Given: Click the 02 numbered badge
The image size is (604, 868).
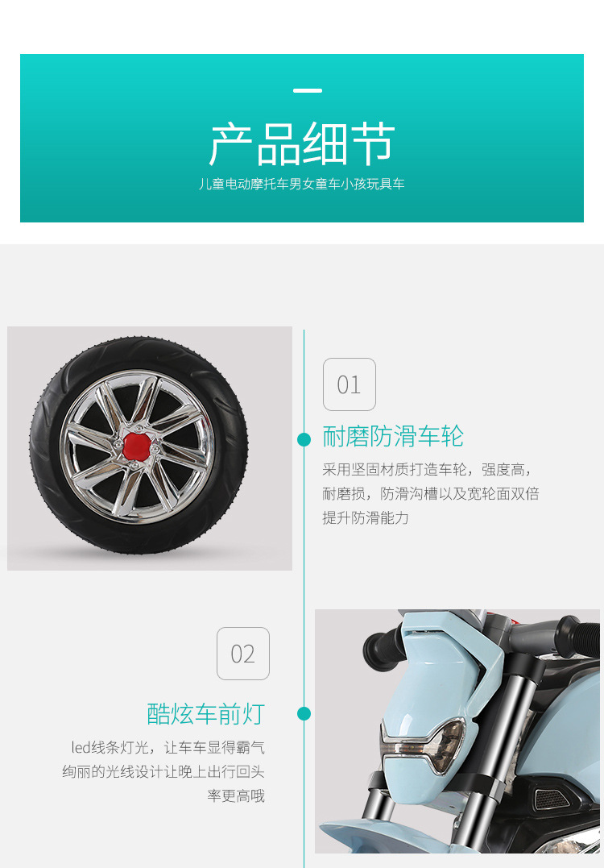Looking at the screenshot, I should [243, 654].
